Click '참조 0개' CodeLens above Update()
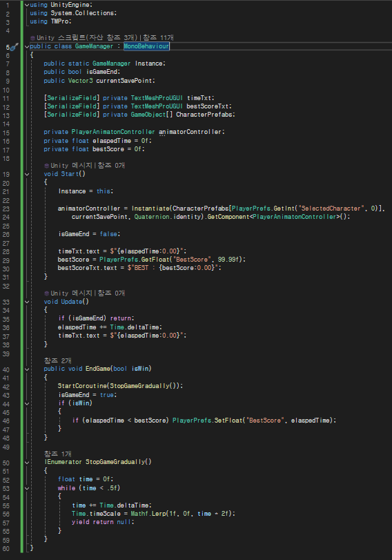392x560 pixels. (x=111, y=293)
